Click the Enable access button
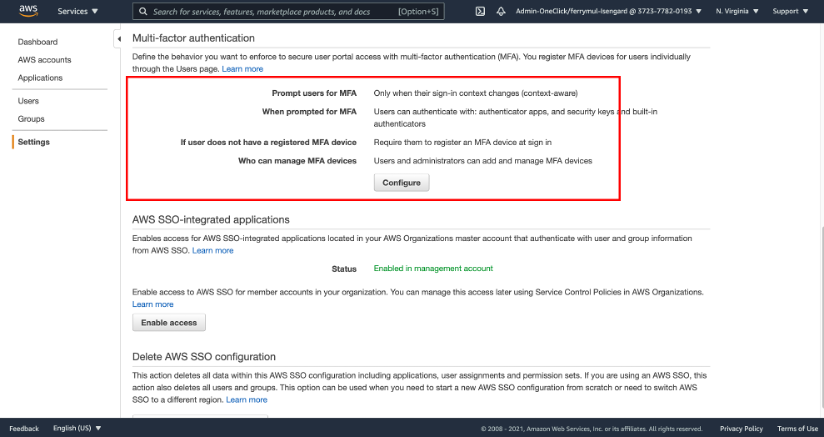This screenshot has width=824, height=437. click(x=169, y=322)
